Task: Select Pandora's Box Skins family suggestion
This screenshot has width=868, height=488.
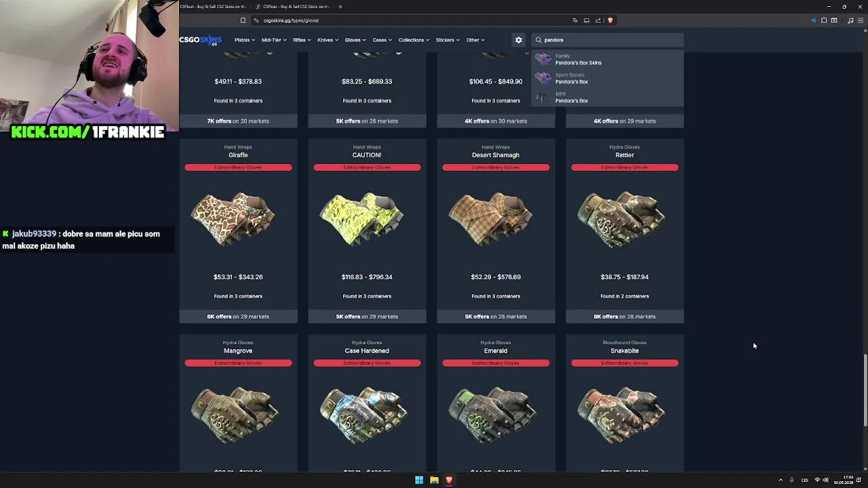Action: 607,60
